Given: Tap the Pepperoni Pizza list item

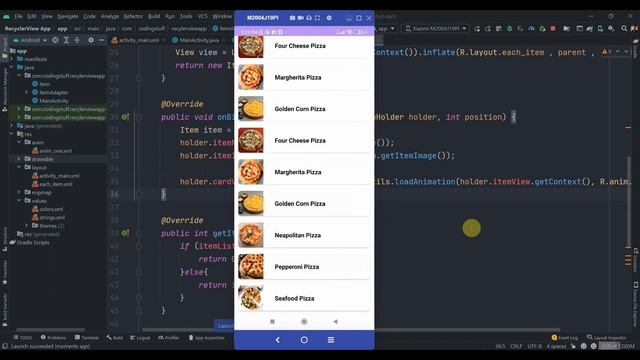Looking at the screenshot, I should point(304,267).
